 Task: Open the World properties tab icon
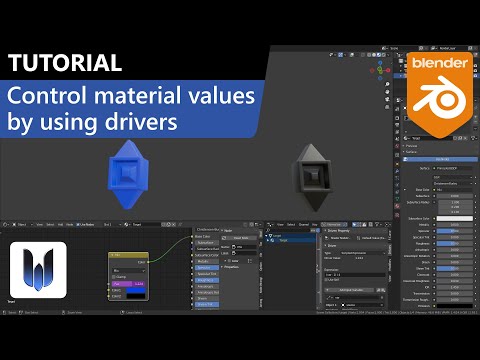click(397, 146)
